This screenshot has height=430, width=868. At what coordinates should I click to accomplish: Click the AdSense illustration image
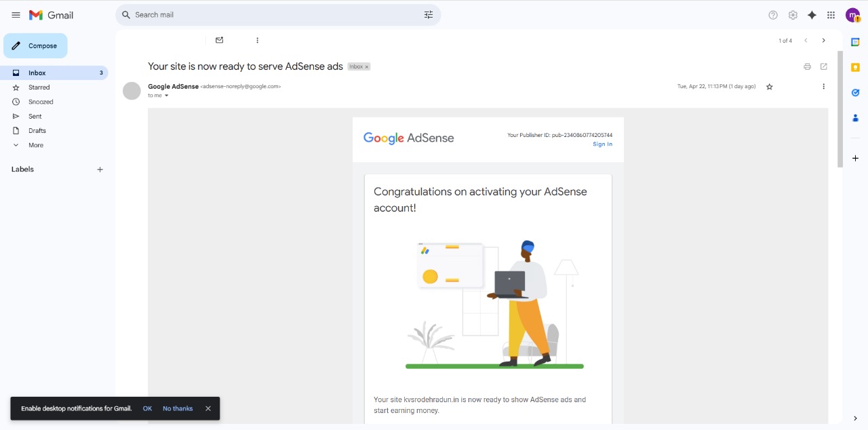click(x=494, y=305)
